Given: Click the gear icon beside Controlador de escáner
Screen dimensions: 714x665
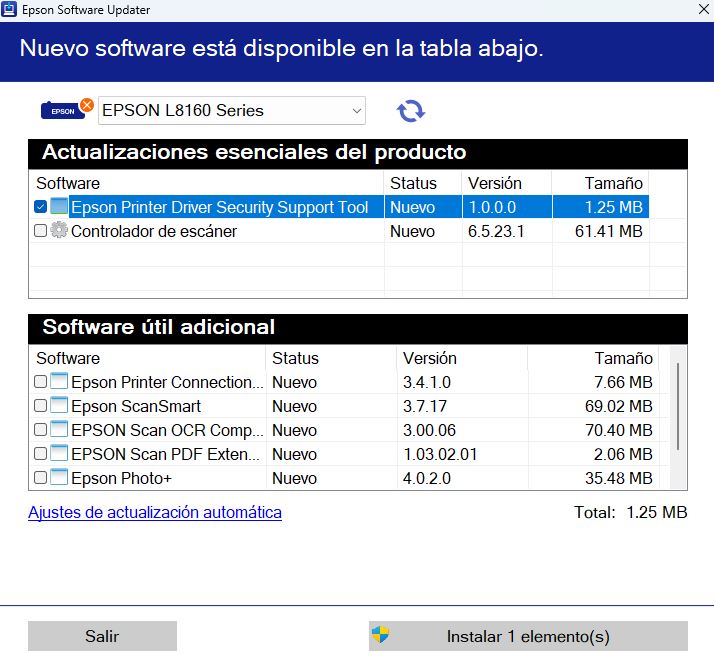Looking at the screenshot, I should click(x=59, y=230).
